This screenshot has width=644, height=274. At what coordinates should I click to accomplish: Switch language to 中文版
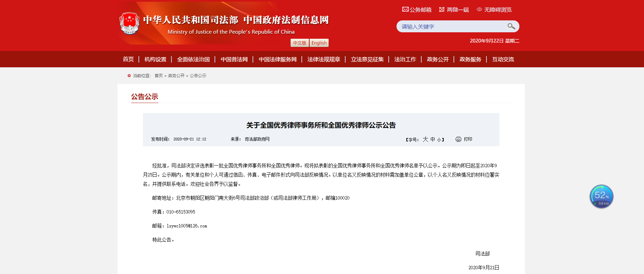(x=299, y=43)
